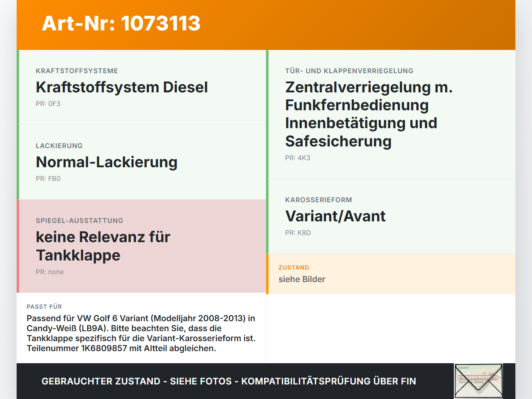532x399 pixels.
Task: Click the 'GEBRAUCHTER ZUSTAND - SIEHE FOTOS' footer text
Action: pos(229,381)
